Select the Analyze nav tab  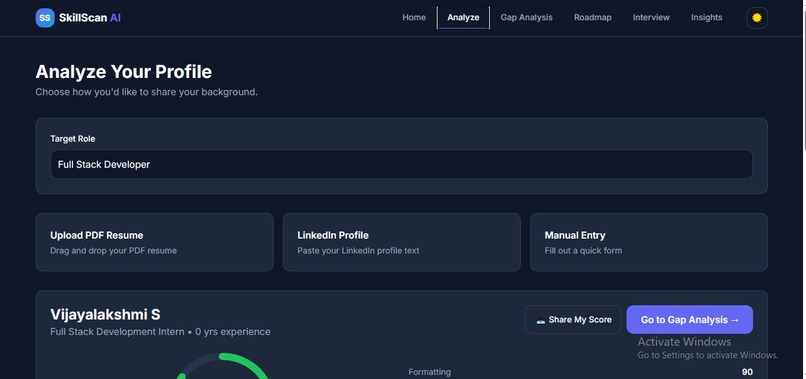coord(463,17)
